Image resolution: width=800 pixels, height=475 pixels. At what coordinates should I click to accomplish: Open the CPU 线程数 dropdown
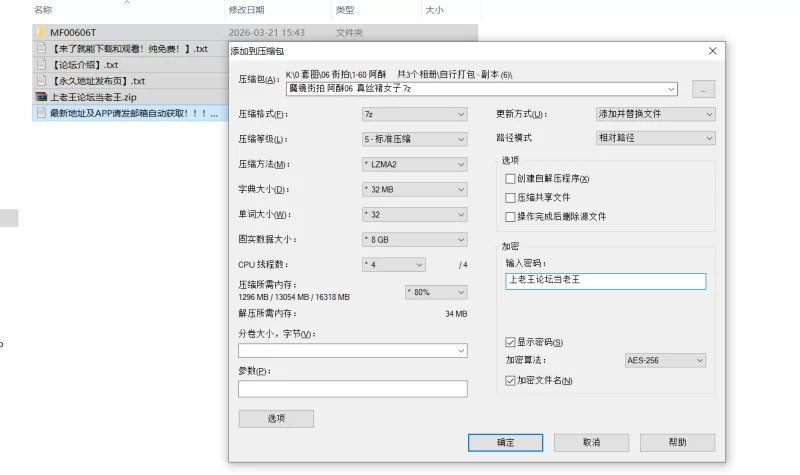coord(394,265)
